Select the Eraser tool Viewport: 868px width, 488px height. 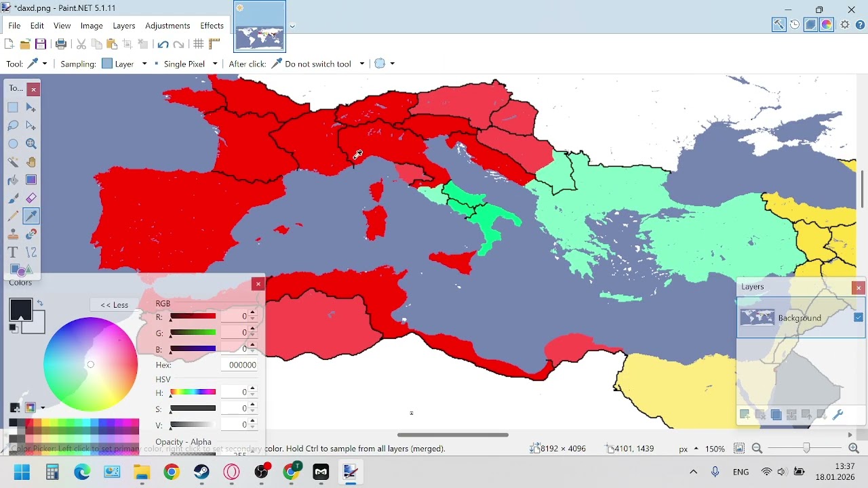click(31, 199)
